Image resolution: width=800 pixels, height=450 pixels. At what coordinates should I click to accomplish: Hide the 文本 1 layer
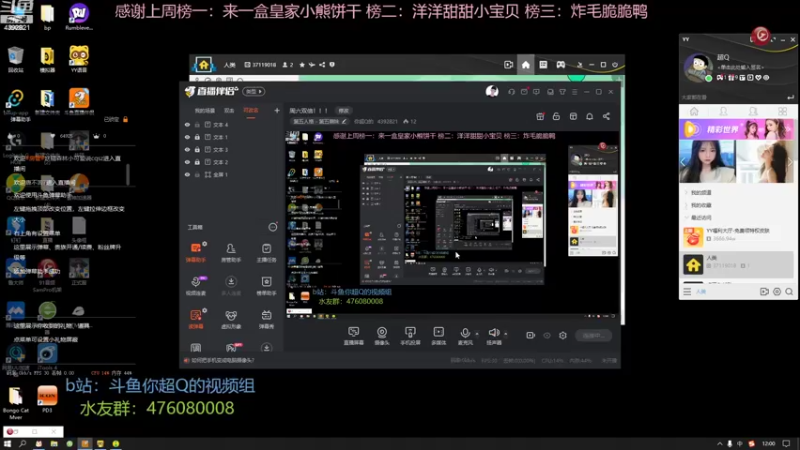(x=187, y=137)
